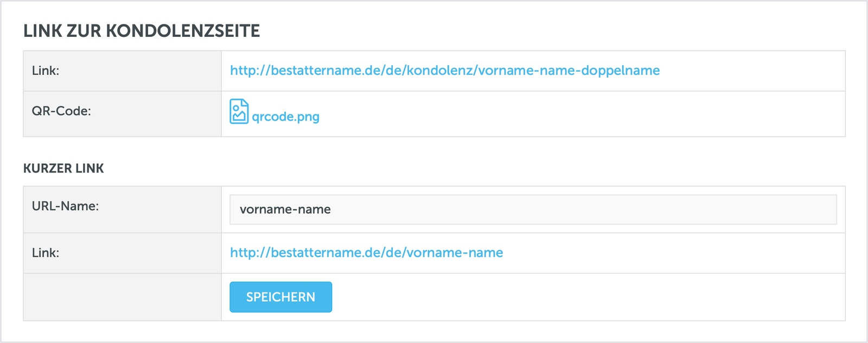This screenshot has width=868, height=343.
Task: Click the "Link:" label below URL-Name row
Action: [46, 253]
